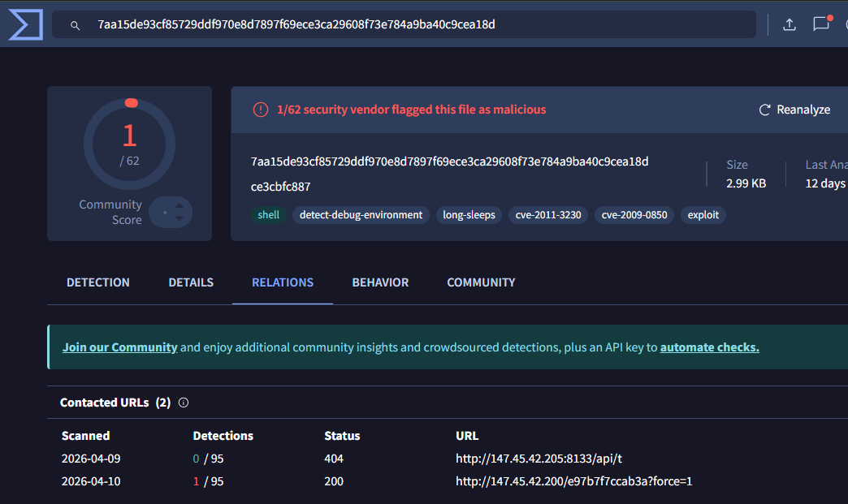Switch to the DETAILS tab
Screen dimensions: 848x504
191,282
